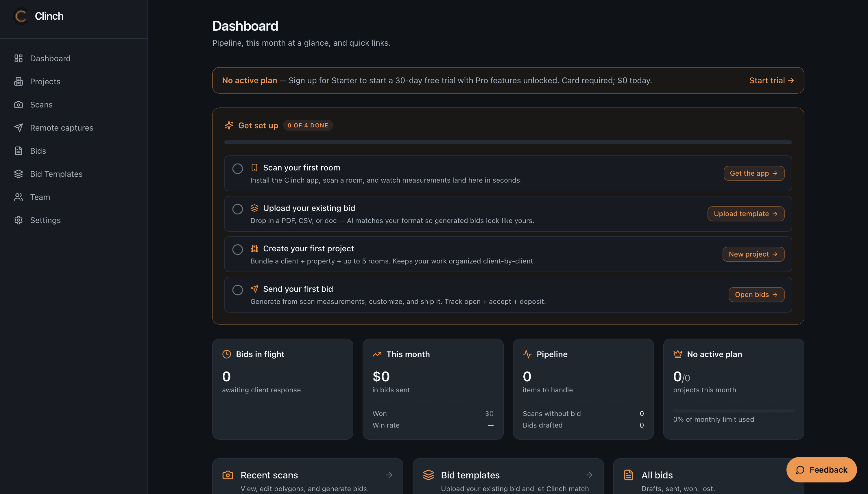Click the Projects building icon in sidebar

click(18, 81)
